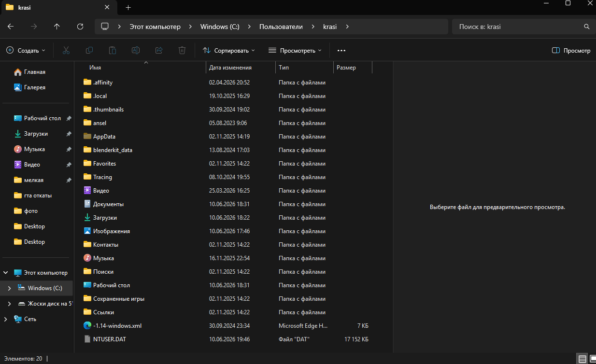Select the NTUSER.DAT file icon

click(87, 339)
